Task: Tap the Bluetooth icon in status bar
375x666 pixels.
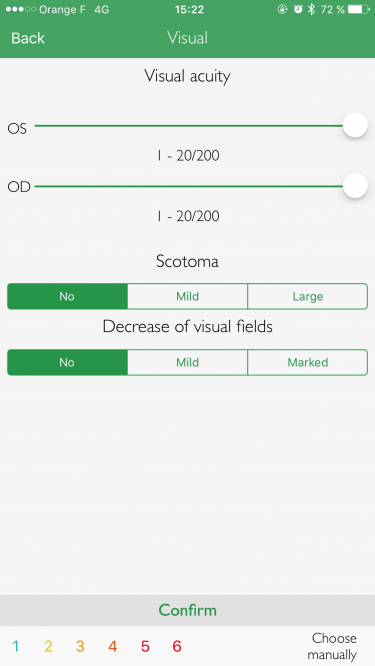Action: (x=311, y=9)
